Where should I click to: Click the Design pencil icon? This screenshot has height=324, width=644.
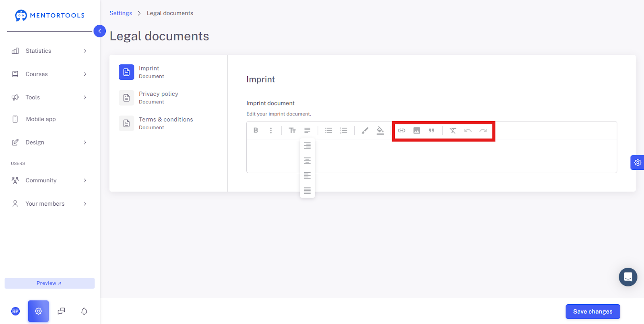[x=15, y=142]
